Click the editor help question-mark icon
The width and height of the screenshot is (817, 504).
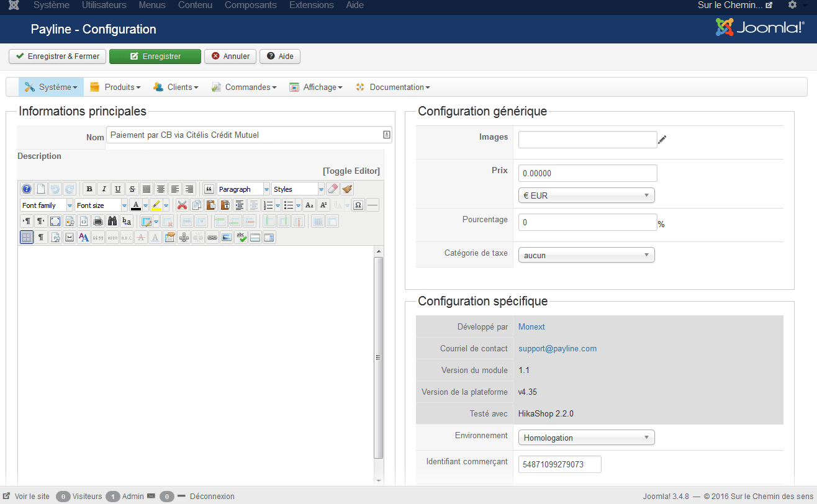(x=27, y=189)
